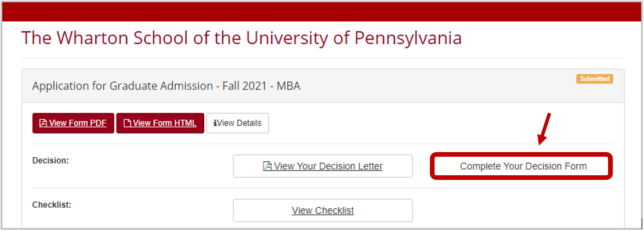Click the page icon on View Form HTML
Image resolution: width=644 pixels, height=231 pixels.
[x=127, y=123]
